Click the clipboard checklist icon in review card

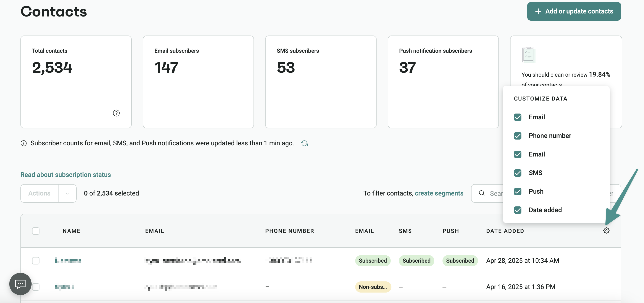click(528, 55)
